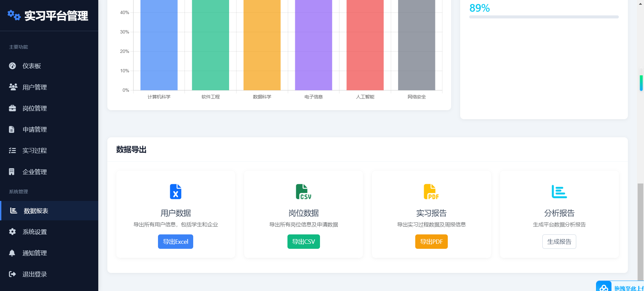This screenshot has height=291, width=644.
Task: Click the green 软件工程 bar
Action: click(x=210, y=45)
